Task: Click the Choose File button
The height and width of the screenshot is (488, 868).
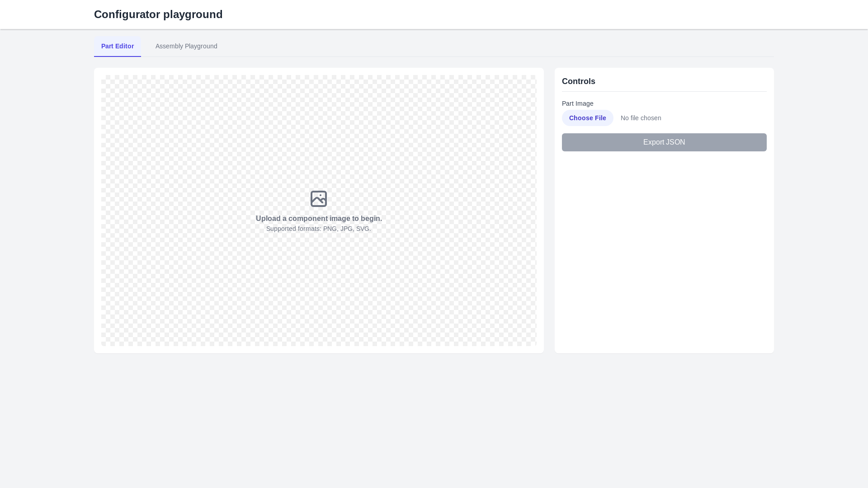Action: click(587, 118)
